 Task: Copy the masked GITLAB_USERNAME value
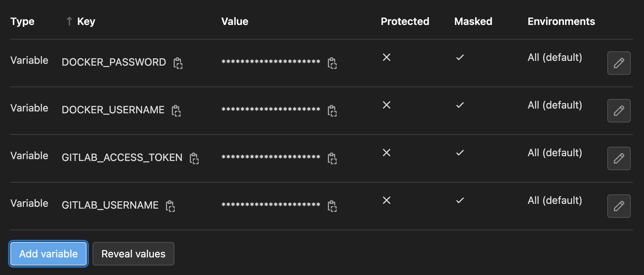pos(332,206)
